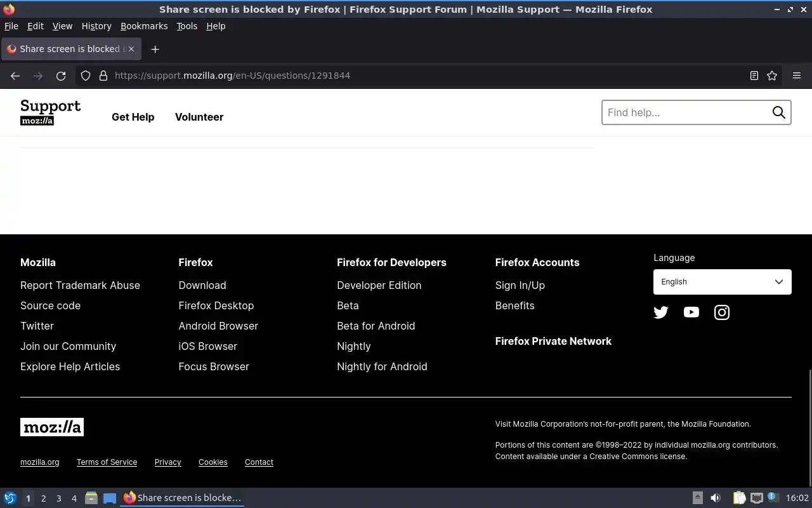Screen dimensions: 812x508
Task: Click Sign In/Up link
Action: [x=520, y=285]
